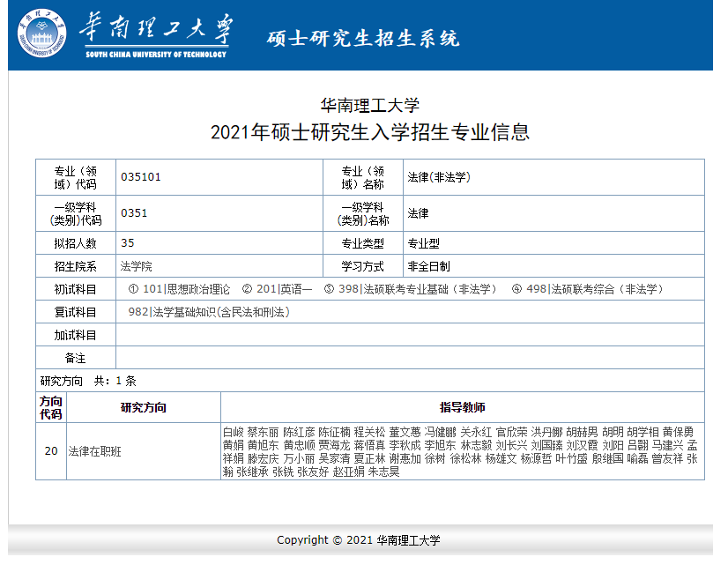728x572 pixels.
Task: Click the 华南理工大学 heading above the table
Action: (x=370, y=106)
